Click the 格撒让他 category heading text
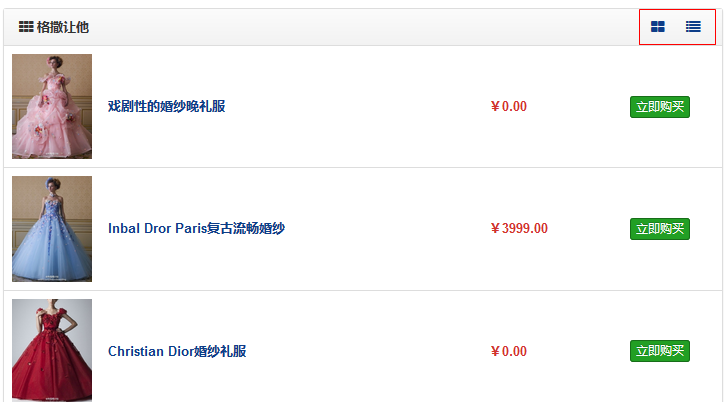This screenshot has height=402, width=727. coord(63,27)
